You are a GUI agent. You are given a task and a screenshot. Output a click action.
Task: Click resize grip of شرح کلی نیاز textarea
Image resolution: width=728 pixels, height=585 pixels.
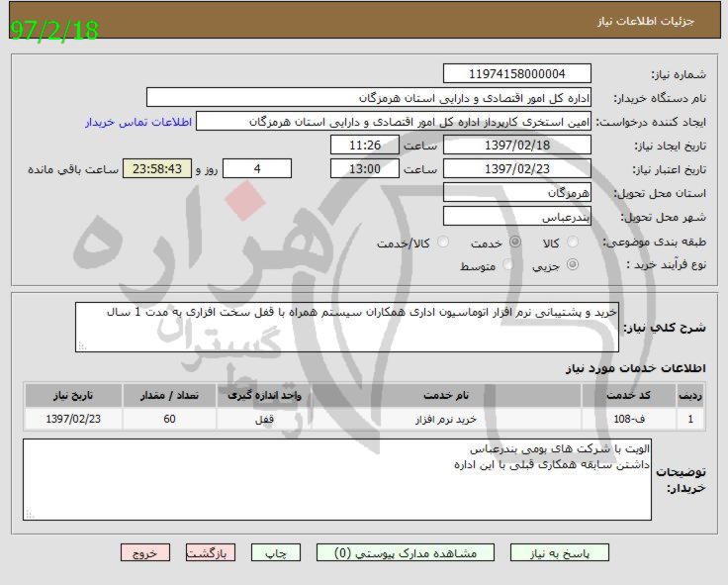pos(82,346)
